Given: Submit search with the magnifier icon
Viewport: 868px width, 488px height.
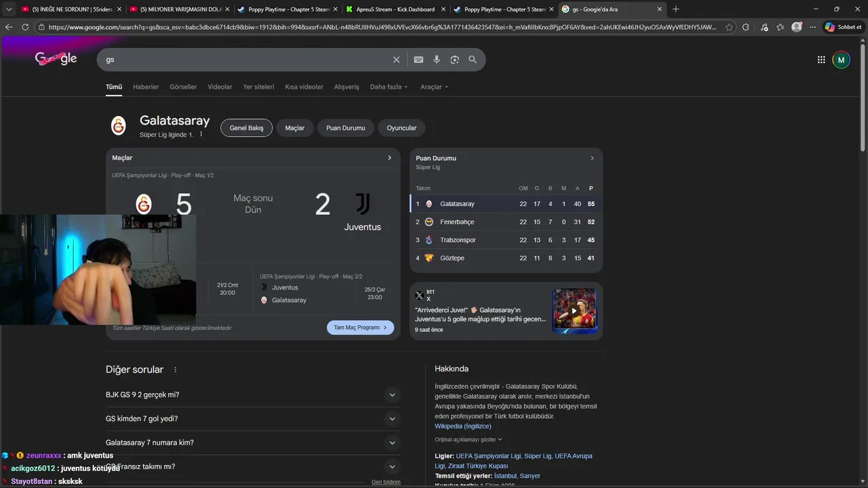Looking at the screenshot, I should [473, 60].
